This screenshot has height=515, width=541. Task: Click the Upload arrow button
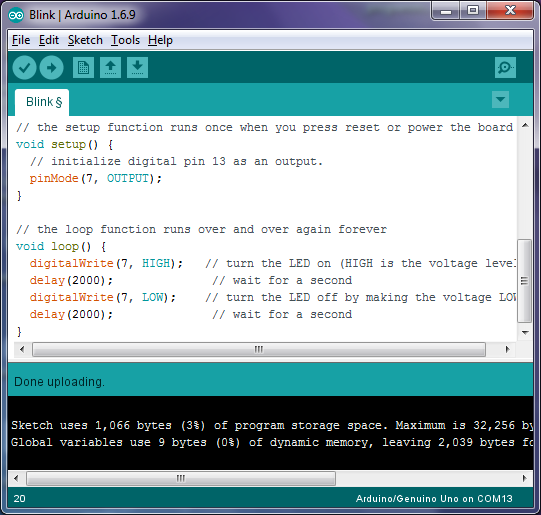[51, 68]
